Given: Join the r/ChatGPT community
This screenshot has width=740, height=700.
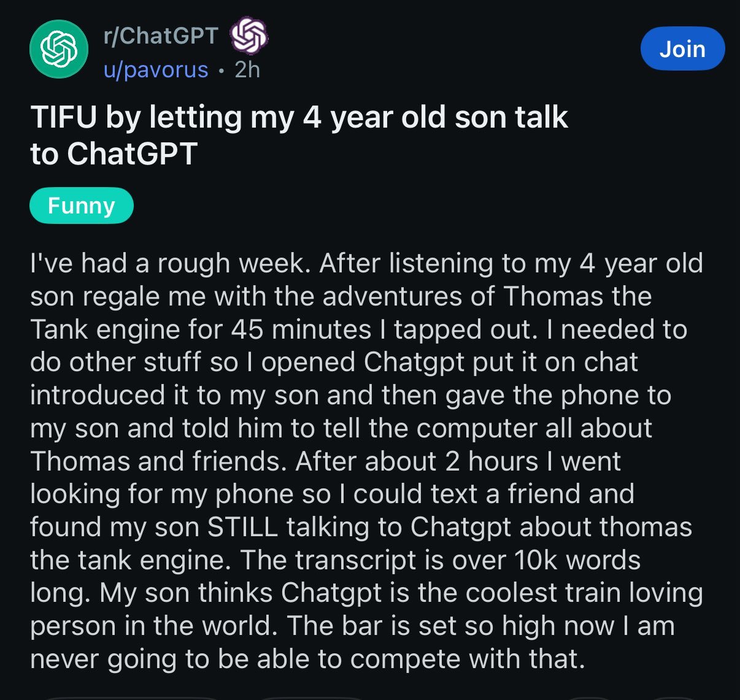Looking at the screenshot, I should coord(682,48).
